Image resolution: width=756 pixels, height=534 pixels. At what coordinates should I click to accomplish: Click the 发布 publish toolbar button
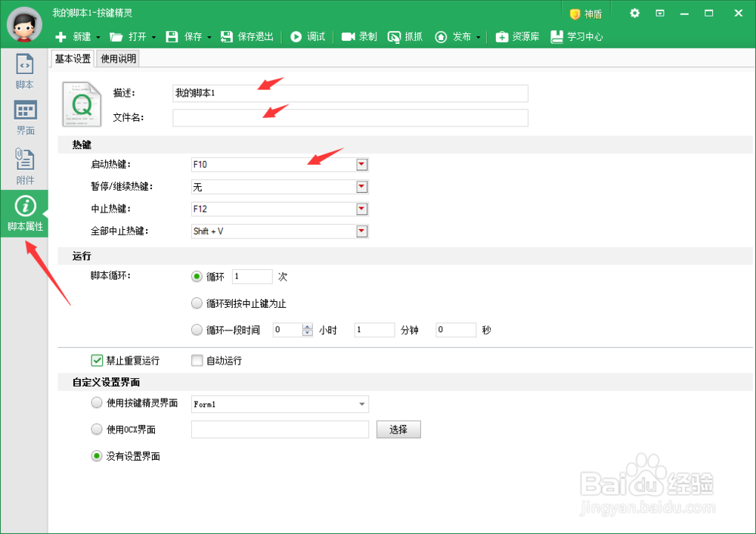pos(453,36)
